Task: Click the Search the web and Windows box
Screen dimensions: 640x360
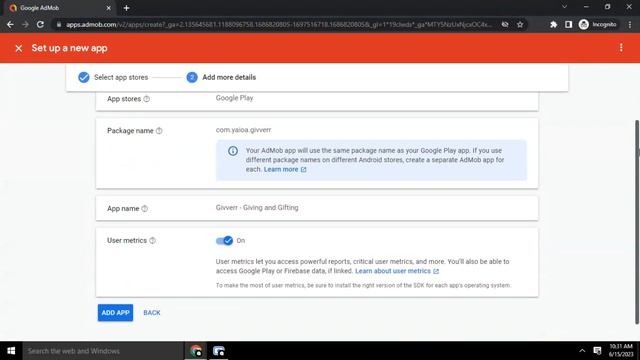Action: point(103,351)
